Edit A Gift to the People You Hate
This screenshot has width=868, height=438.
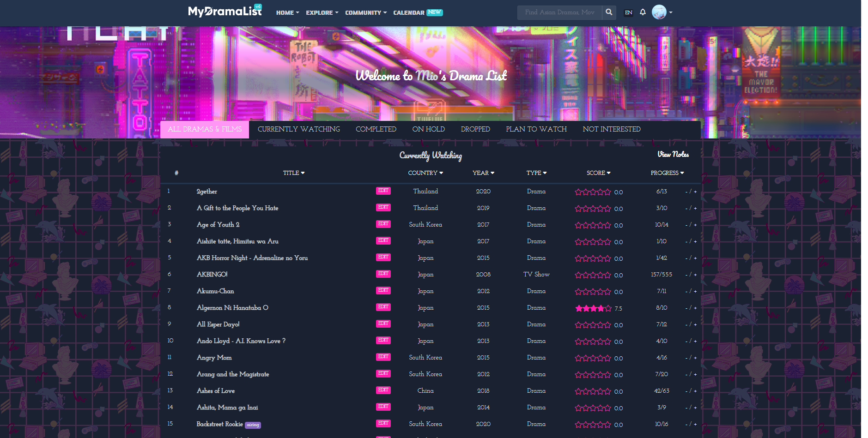383,207
